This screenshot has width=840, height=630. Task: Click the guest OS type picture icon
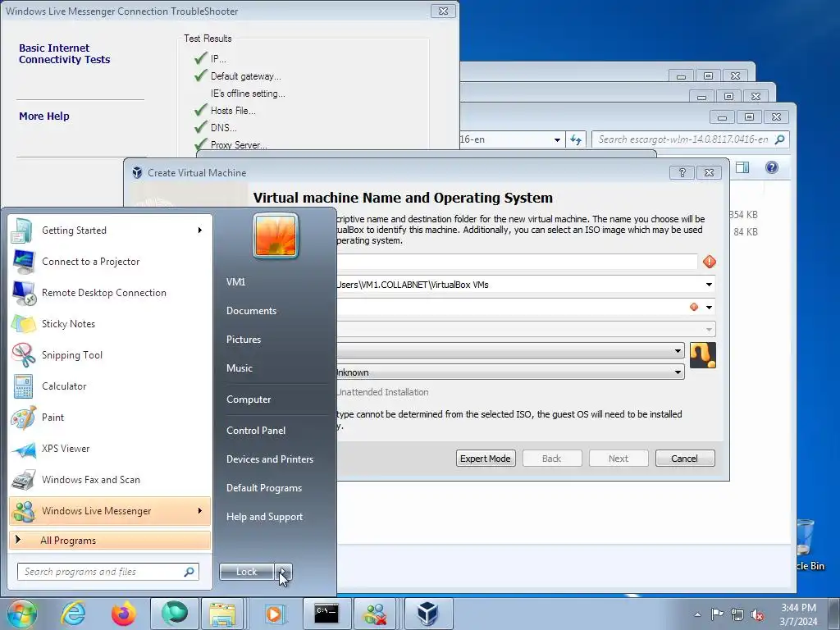click(x=703, y=355)
